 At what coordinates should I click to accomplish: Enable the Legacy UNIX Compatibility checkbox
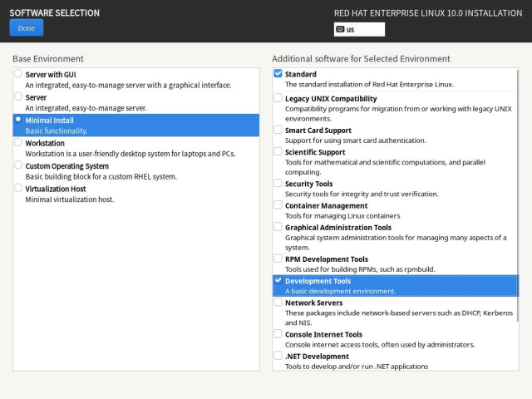tap(278, 98)
